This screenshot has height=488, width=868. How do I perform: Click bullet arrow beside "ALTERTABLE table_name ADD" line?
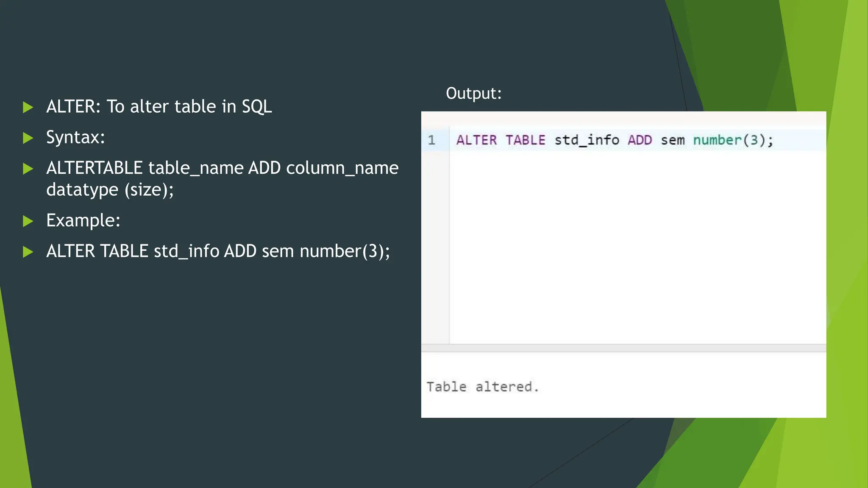click(x=28, y=169)
